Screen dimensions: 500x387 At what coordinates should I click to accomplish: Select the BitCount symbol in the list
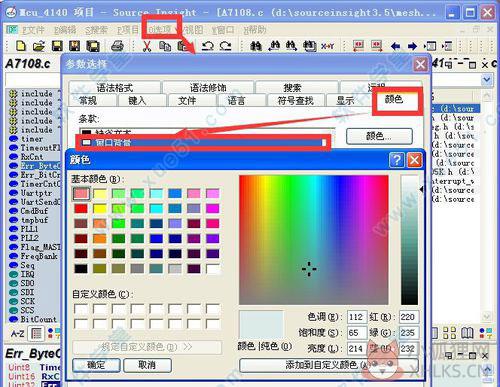pos(39,319)
